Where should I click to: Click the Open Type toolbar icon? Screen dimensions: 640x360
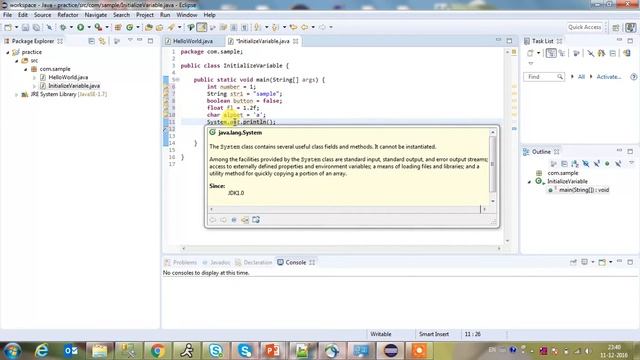(x=149, y=27)
